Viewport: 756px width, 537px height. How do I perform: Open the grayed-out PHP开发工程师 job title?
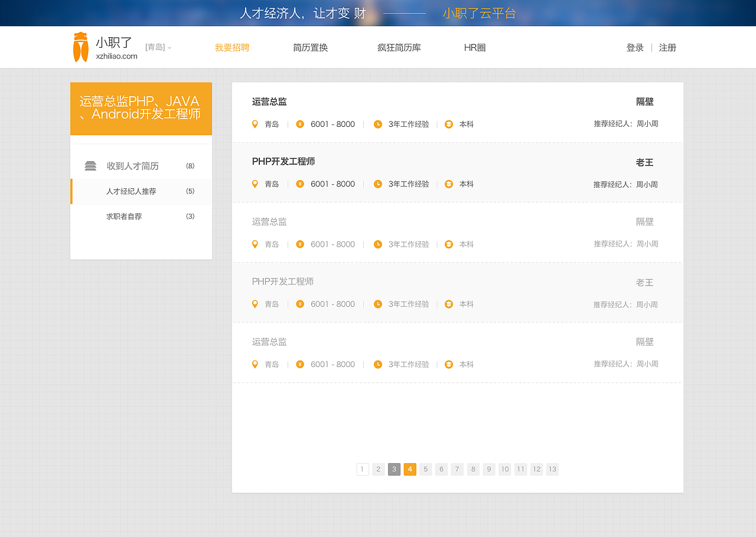(283, 282)
